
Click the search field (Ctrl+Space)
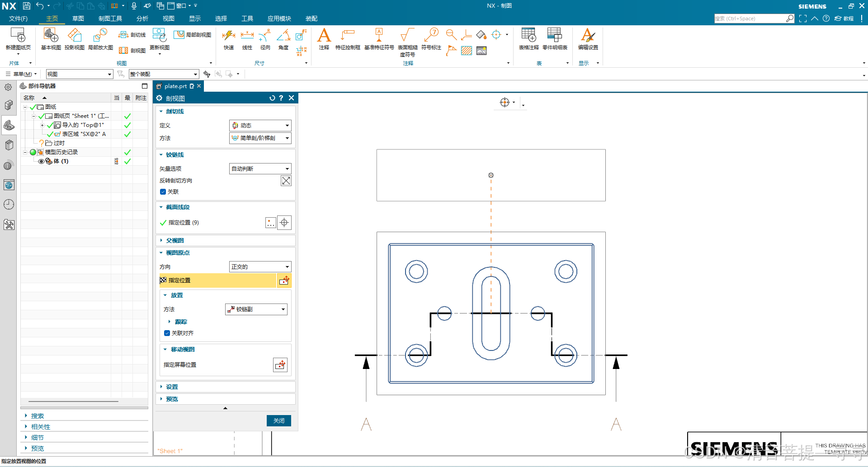coord(750,19)
